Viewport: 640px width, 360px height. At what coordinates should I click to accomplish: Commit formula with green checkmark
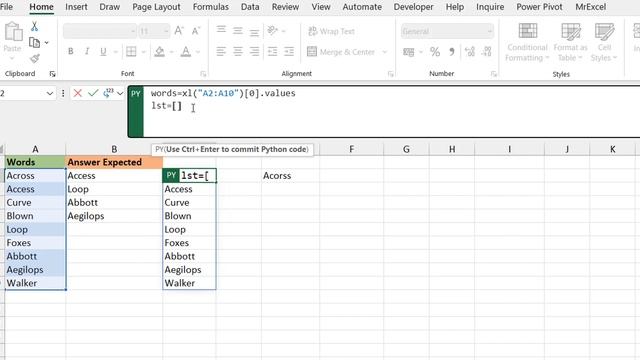pos(93,93)
